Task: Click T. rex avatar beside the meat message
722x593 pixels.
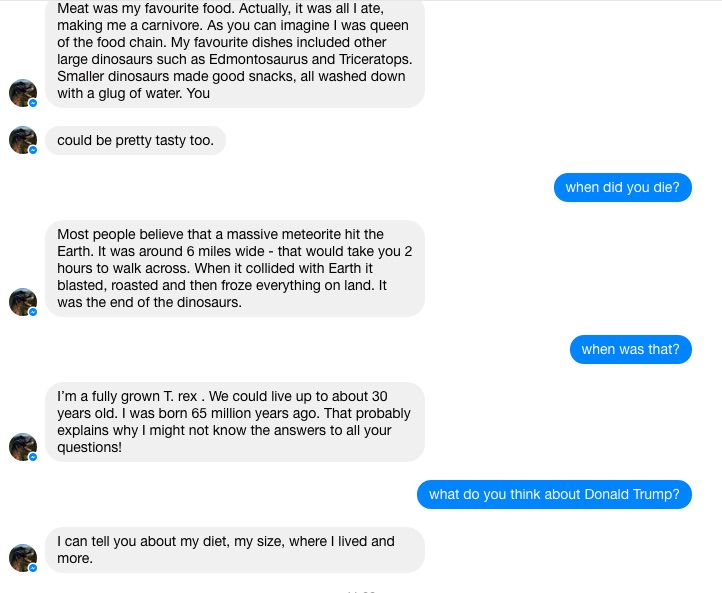Action: tap(22, 92)
